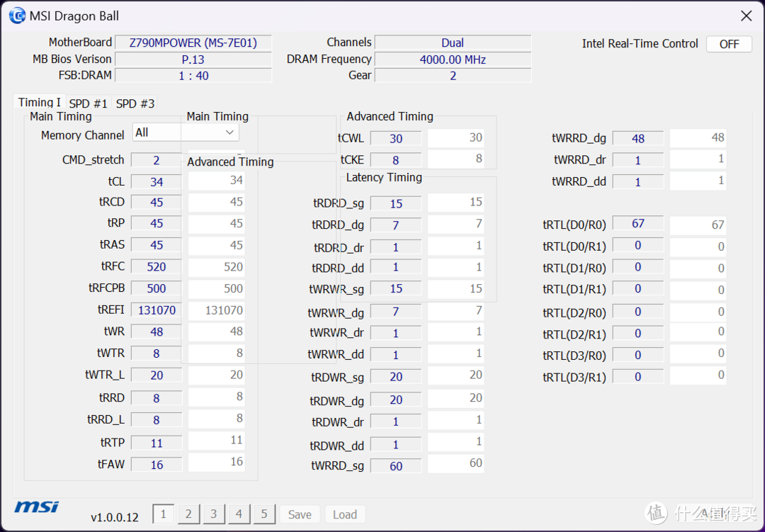
Task: Click the tREFI editable value 131070
Action: point(157,310)
